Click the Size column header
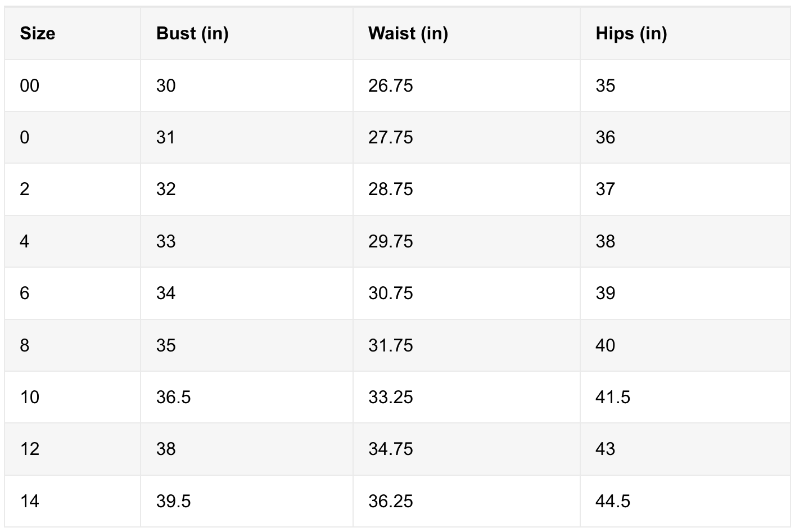The height and width of the screenshot is (532, 795). (x=73, y=33)
